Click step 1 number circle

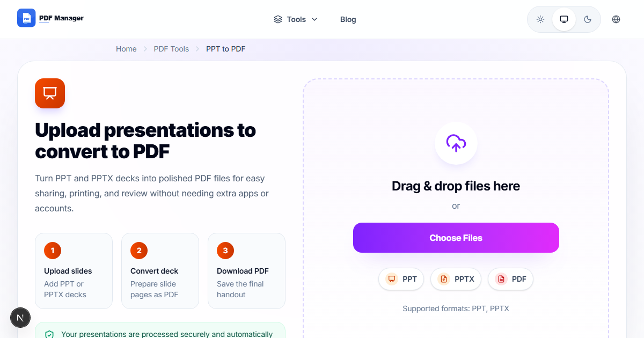click(53, 250)
